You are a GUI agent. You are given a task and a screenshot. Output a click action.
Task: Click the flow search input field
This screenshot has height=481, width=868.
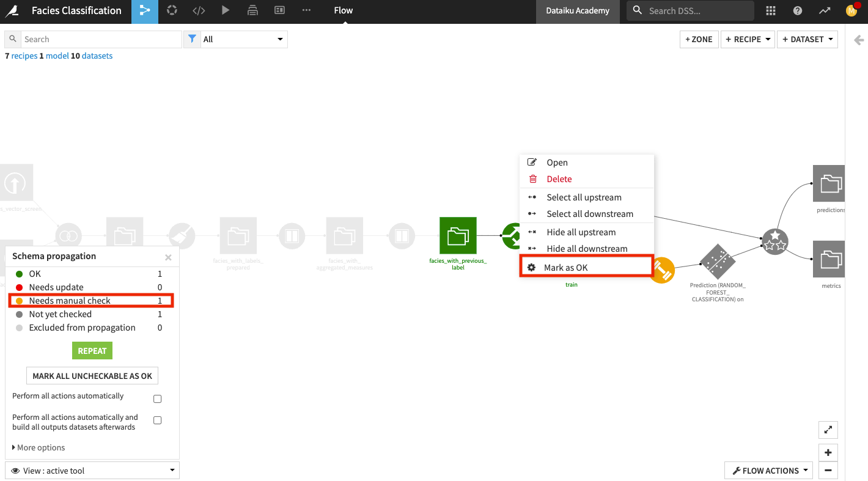click(x=101, y=39)
